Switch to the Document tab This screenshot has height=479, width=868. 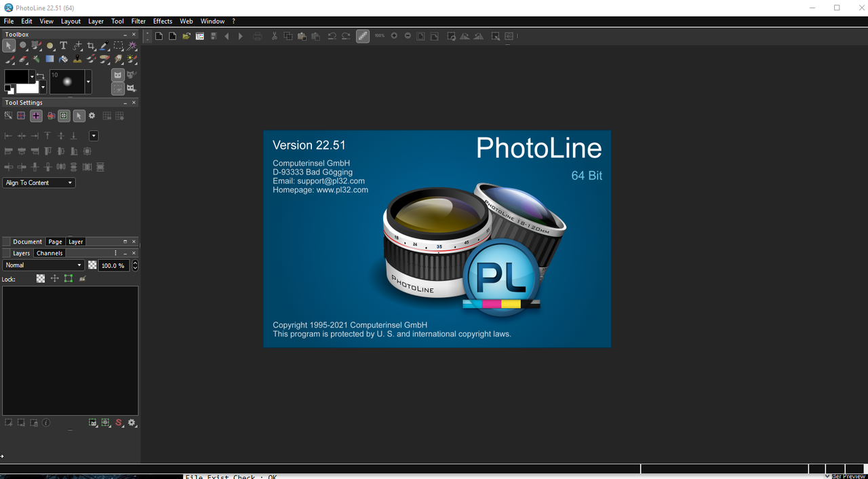27,242
